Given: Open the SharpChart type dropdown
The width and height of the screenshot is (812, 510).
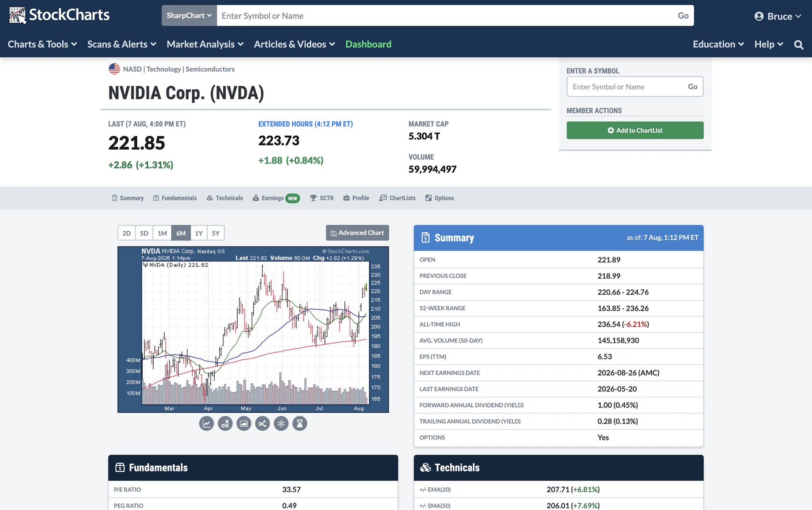Looking at the screenshot, I should point(189,16).
